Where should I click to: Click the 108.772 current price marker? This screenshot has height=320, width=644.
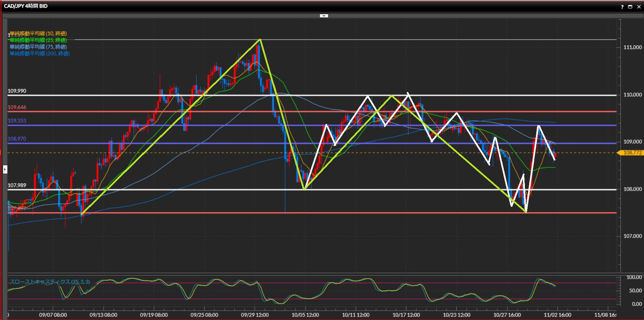632,153
